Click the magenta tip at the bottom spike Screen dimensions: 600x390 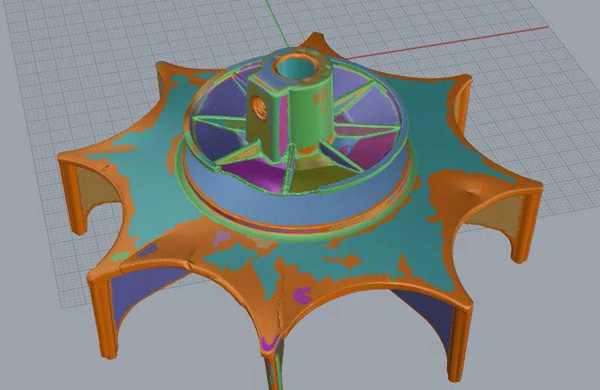point(270,342)
